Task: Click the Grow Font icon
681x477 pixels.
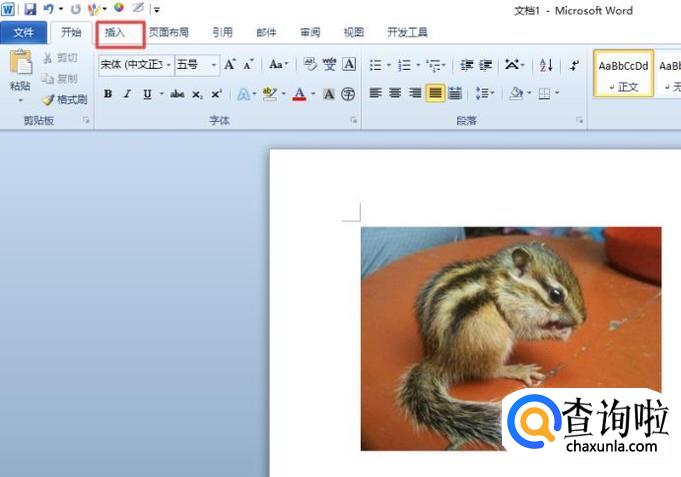Action: [230, 65]
